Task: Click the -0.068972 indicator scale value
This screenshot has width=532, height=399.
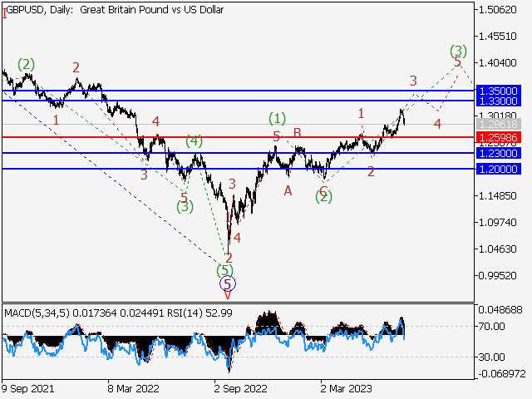Action: click(502, 374)
